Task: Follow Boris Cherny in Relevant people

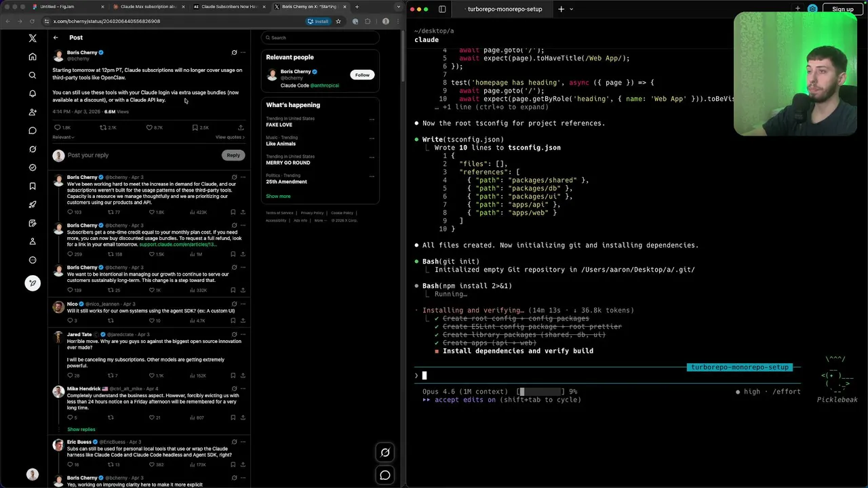Action: (x=362, y=75)
